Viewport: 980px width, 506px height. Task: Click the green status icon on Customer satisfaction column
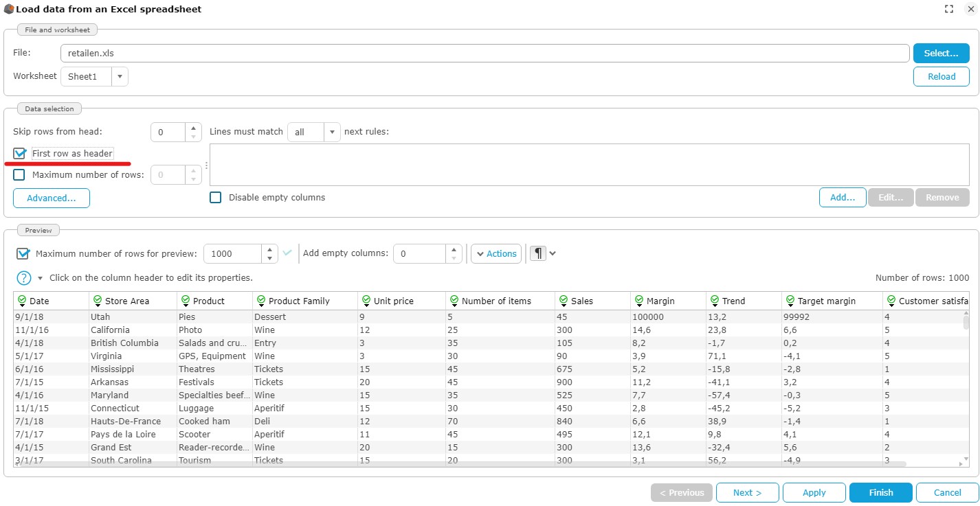891,300
